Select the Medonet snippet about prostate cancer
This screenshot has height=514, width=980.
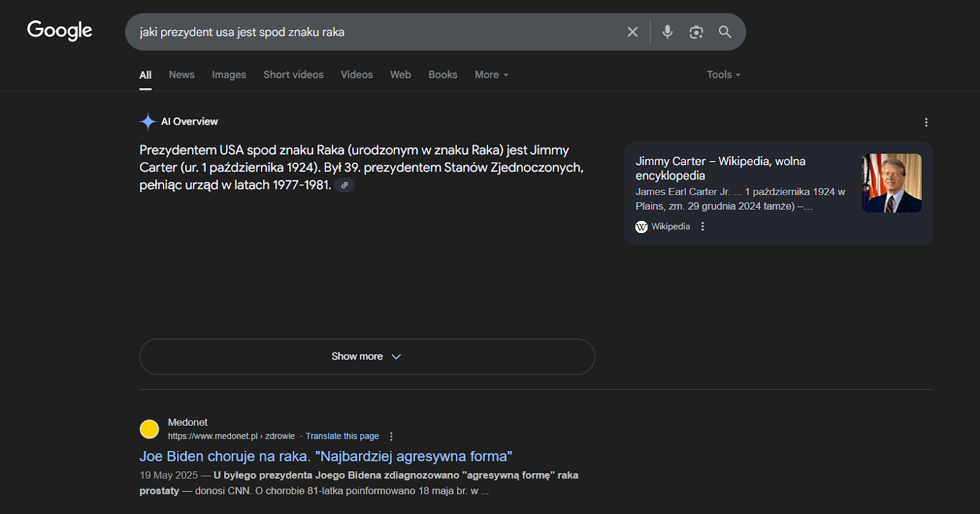(359, 483)
